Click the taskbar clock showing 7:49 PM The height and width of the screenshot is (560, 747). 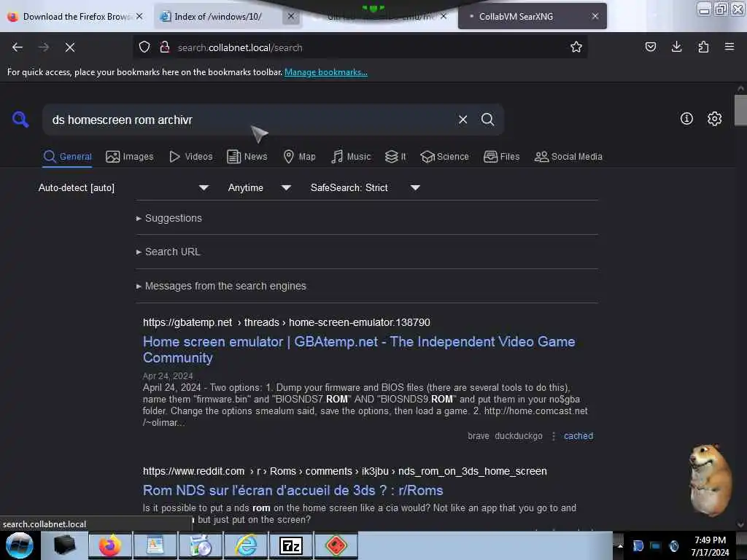(710, 545)
